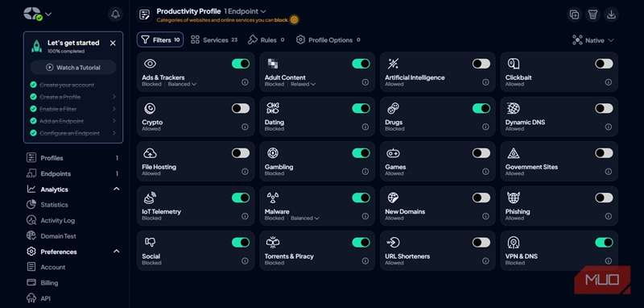Open info for New Domains filter
644x308 pixels.
tap(485, 216)
